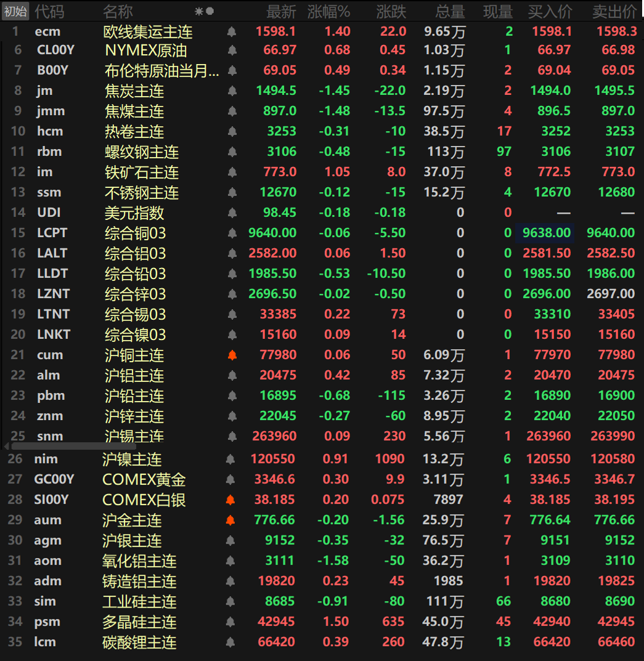This screenshot has width=644, height=661.
Task: Click the bell icon for 沪镍主连
Action: pos(230,459)
